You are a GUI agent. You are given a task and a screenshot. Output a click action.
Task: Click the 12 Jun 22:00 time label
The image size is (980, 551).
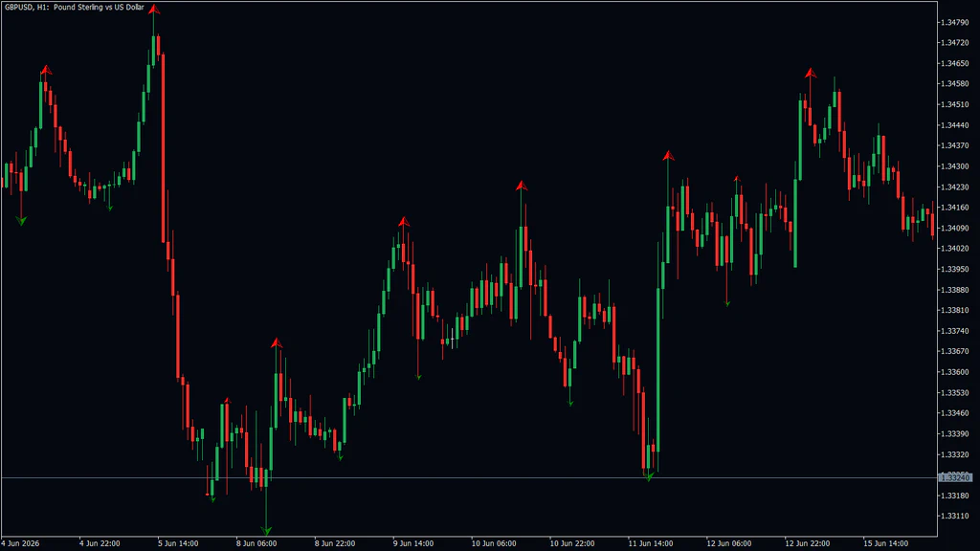(808, 543)
